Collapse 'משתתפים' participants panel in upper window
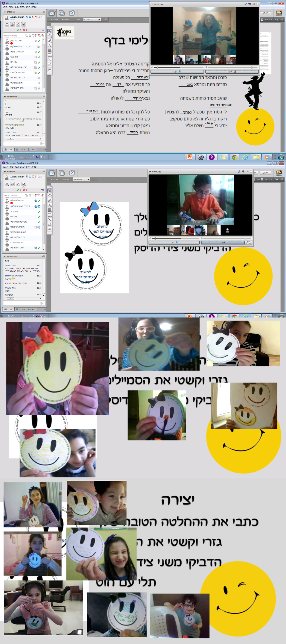The width and height of the screenshot is (286, 644). click(5, 12)
